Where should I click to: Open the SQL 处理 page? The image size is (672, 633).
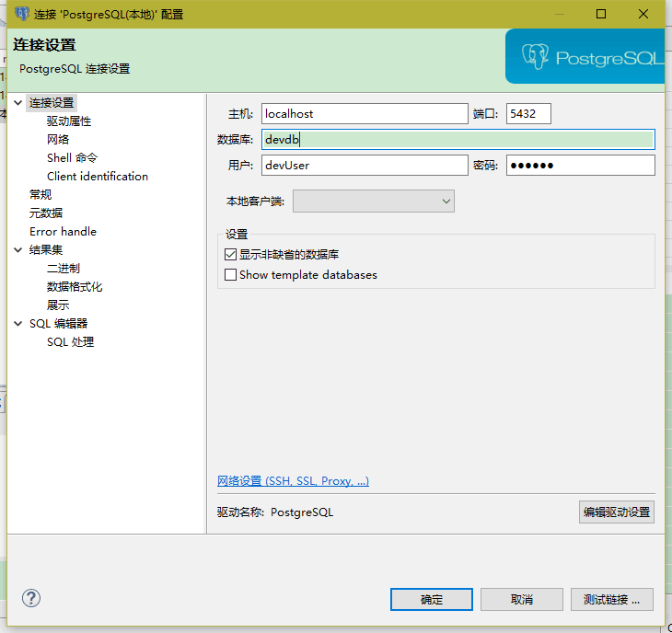pyautogui.click(x=70, y=341)
